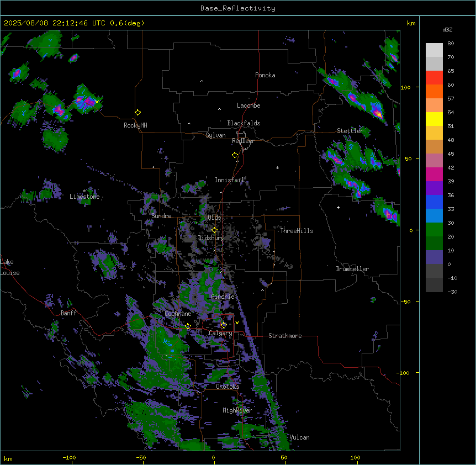This screenshot has width=476, height=465.
Task: Pick the royal blue swatch in dBZ legend
Action: pyautogui.click(x=434, y=202)
